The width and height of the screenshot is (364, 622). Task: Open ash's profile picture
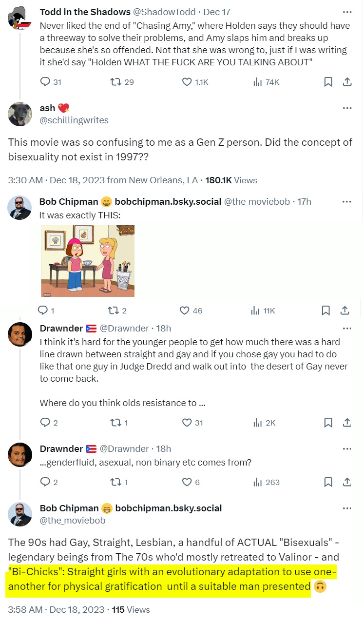click(x=20, y=114)
